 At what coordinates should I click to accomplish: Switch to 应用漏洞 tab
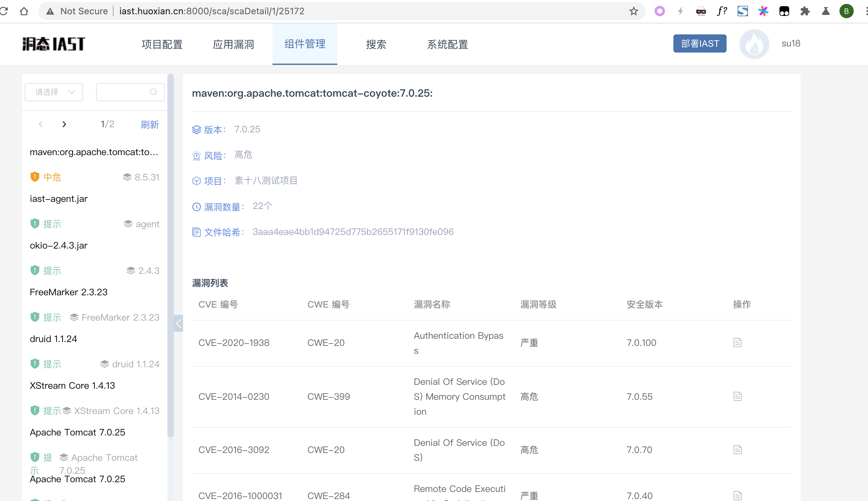pyautogui.click(x=233, y=44)
